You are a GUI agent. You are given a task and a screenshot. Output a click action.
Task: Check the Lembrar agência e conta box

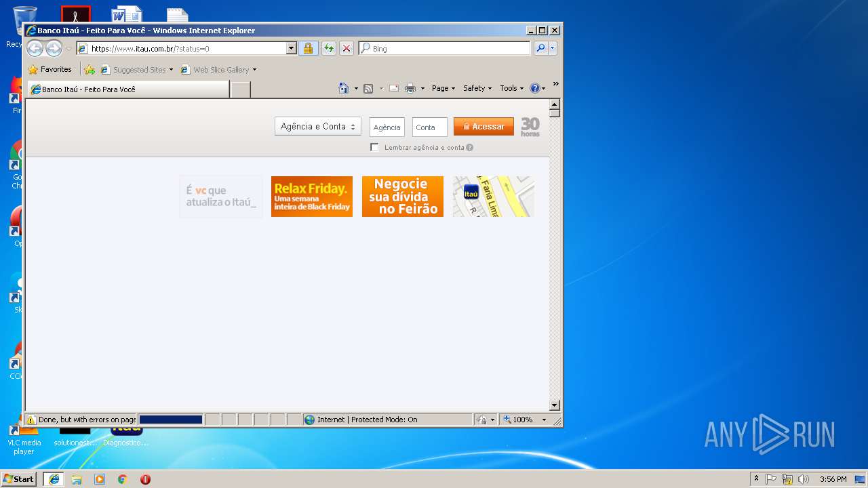374,147
